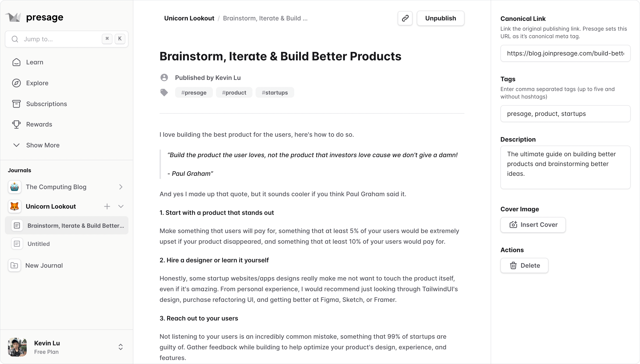The width and height of the screenshot is (640, 364).
Task: Click the Rewards icon in sidebar
Action: click(16, 124)
